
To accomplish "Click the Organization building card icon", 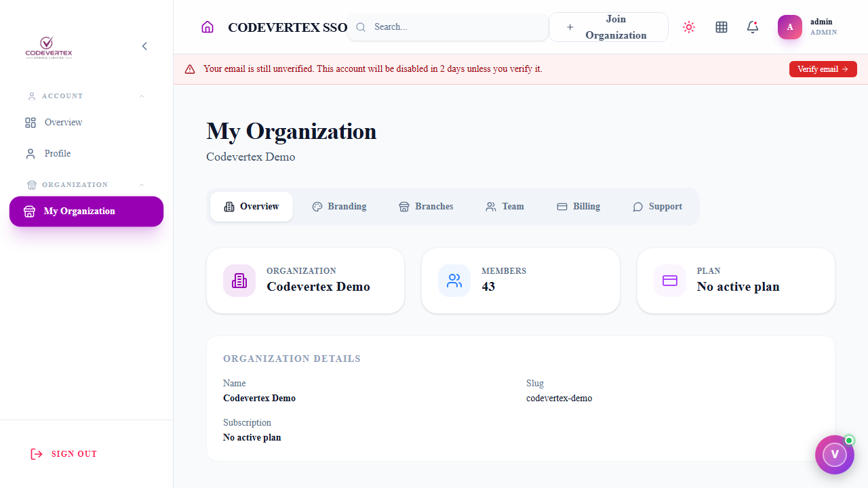I will (239, 281).
